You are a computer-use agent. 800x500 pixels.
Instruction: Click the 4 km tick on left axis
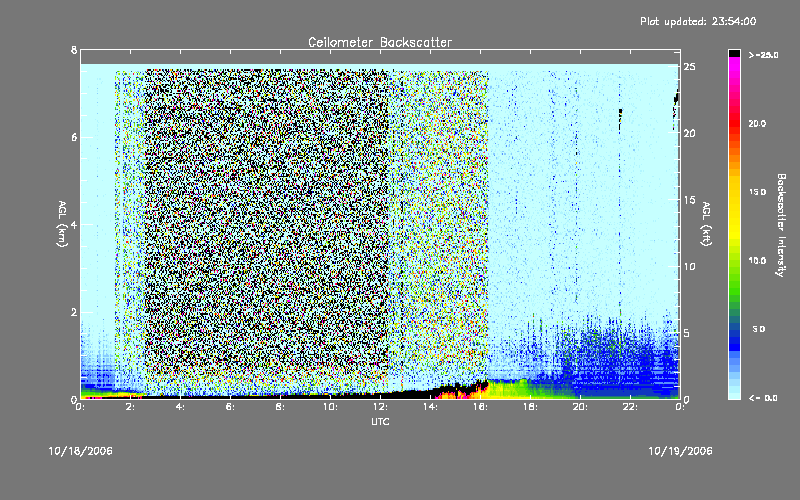tap(74, 224)
